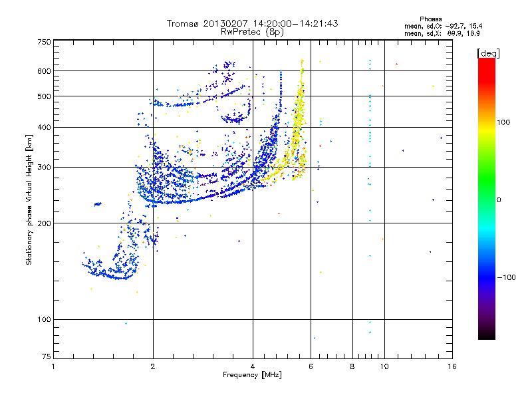Click the 'Frequency [MHz]' axis title
Screen dimensions: 532x399
[252, 375]
